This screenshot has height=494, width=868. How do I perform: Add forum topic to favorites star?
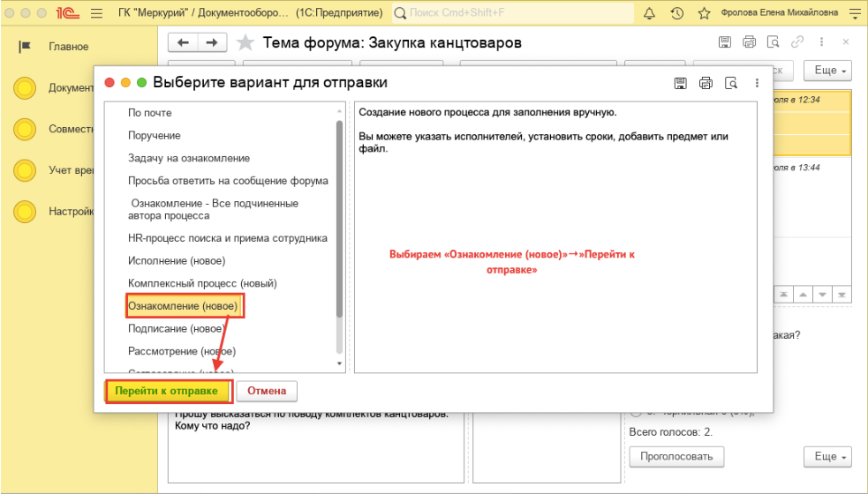[245, 43]
